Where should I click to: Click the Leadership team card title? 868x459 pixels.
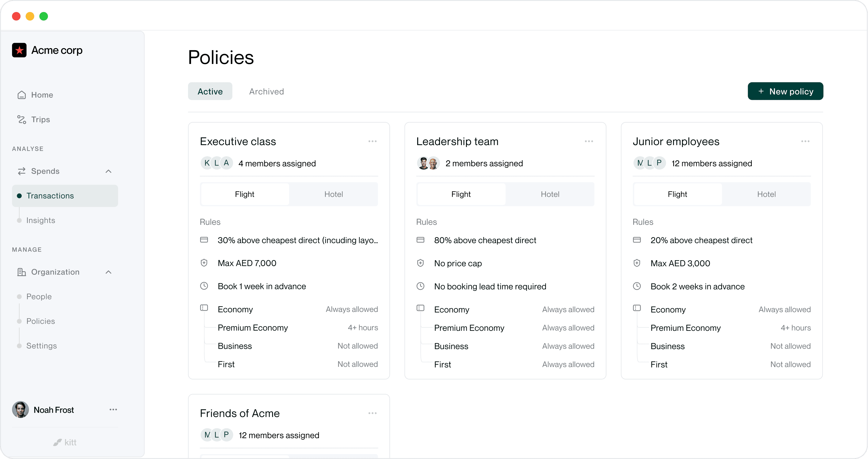click(457, 142)
